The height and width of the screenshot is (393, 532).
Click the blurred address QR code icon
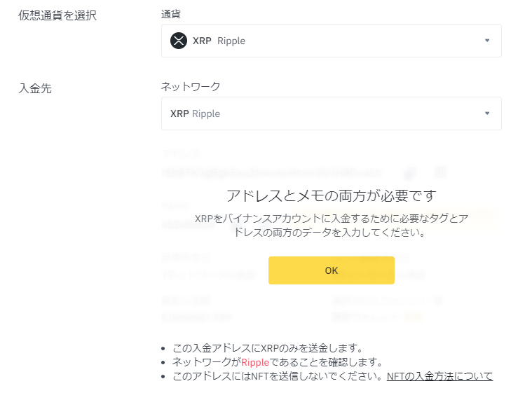[x=440, y=172]
